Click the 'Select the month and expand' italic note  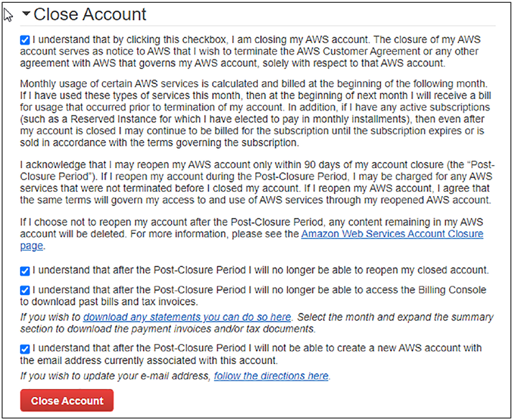(x=256, y=323)
